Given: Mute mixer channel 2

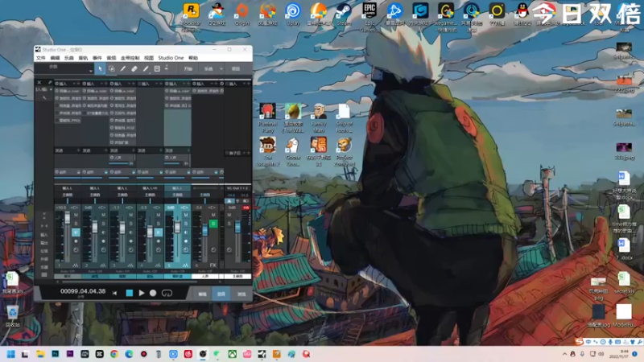Looking at the screenshot, I should [104, 215].
